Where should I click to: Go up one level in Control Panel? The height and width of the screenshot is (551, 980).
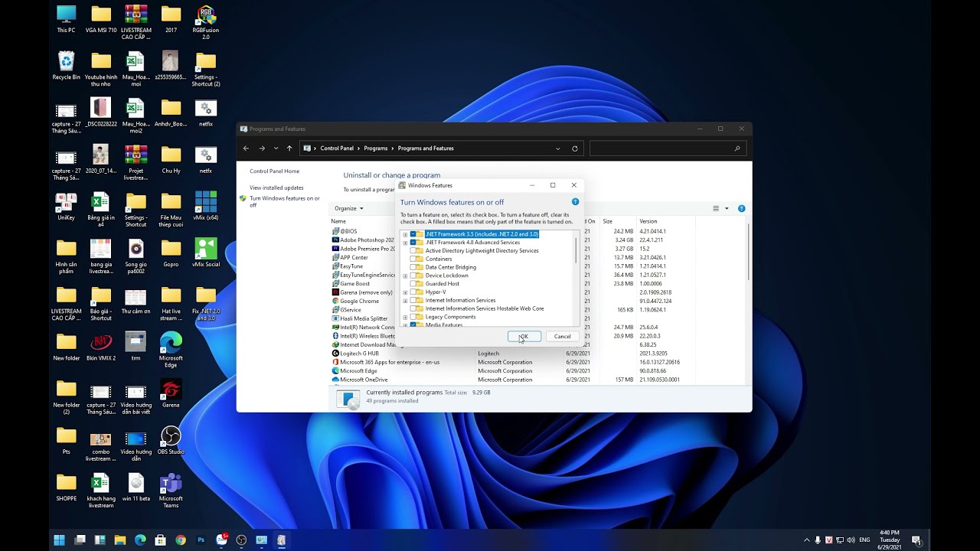click(x=289, y=148)
